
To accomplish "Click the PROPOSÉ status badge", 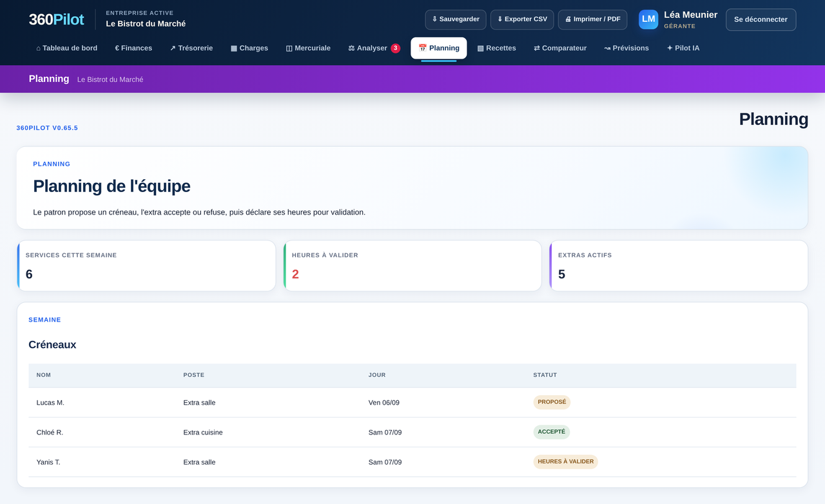I will (552, 402).
